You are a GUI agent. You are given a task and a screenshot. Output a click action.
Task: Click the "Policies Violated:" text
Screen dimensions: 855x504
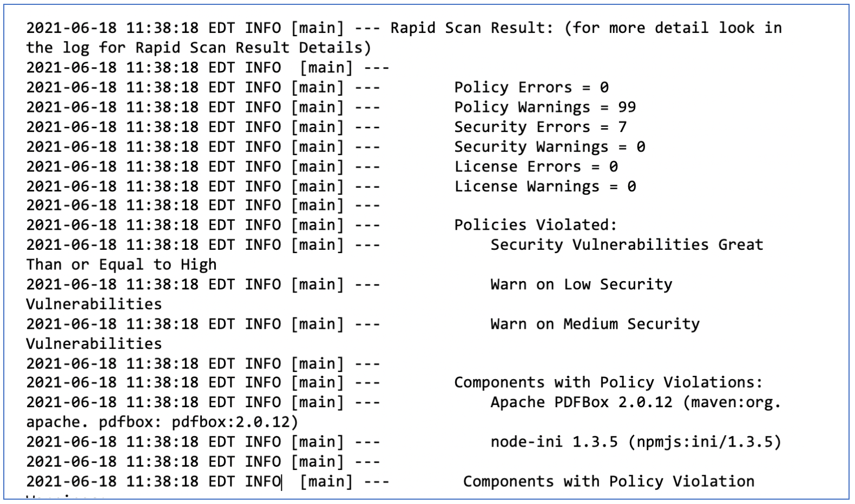(535, 225)
